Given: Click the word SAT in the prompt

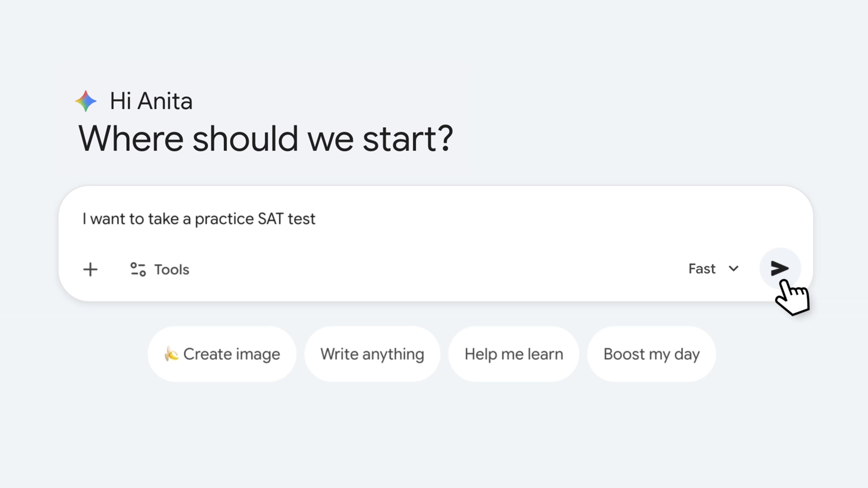Looking at the screenshot, I should 270,219.
